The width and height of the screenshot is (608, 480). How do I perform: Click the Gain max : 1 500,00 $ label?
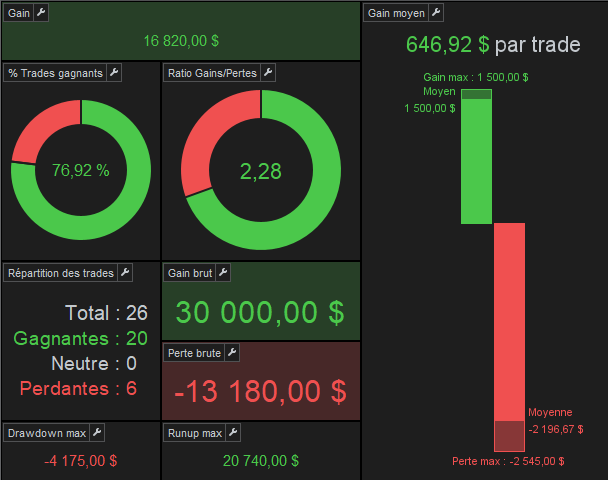pos(475,77)
